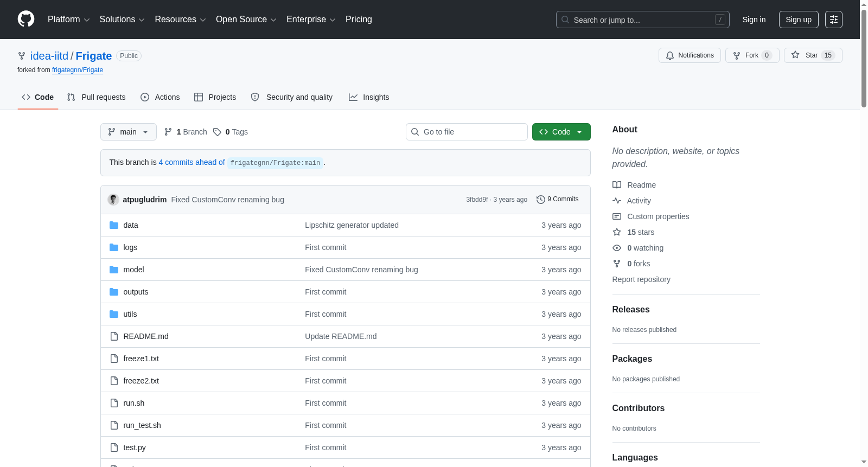Image resolution: width=868 pixels, height=467 pixels.
Task: Expand the main branch selector dropdown
Action: tap(129, 132)
